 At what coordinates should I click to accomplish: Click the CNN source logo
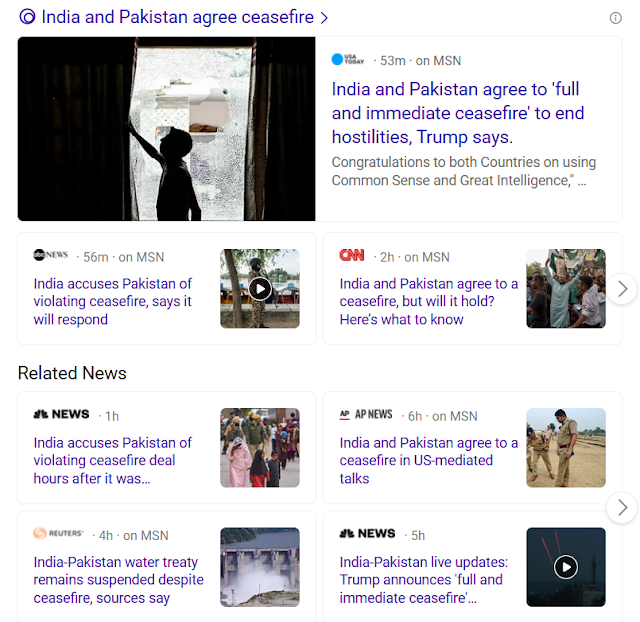tap(352, 255)
